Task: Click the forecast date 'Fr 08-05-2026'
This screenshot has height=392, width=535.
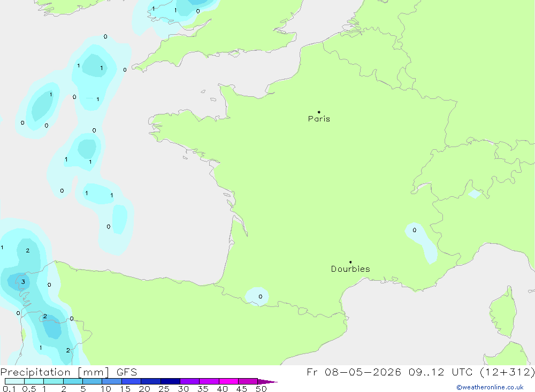Action: [x=354, y=372]
